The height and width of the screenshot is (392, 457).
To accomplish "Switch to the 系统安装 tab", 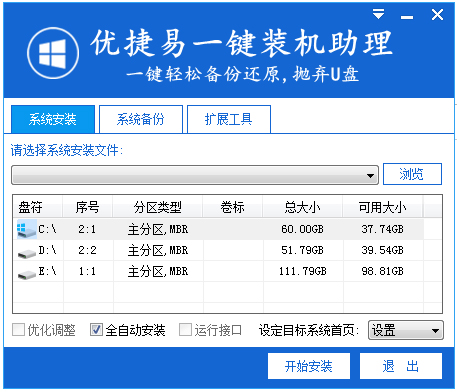I will click(53, 119).
